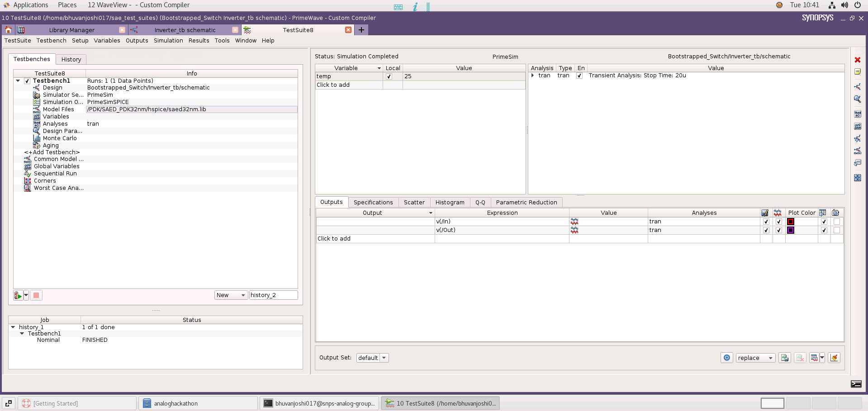This screenshot has width=868, height=411.
Task: Disable the En checkbox for tran analysis
Action: pos(579,76)
